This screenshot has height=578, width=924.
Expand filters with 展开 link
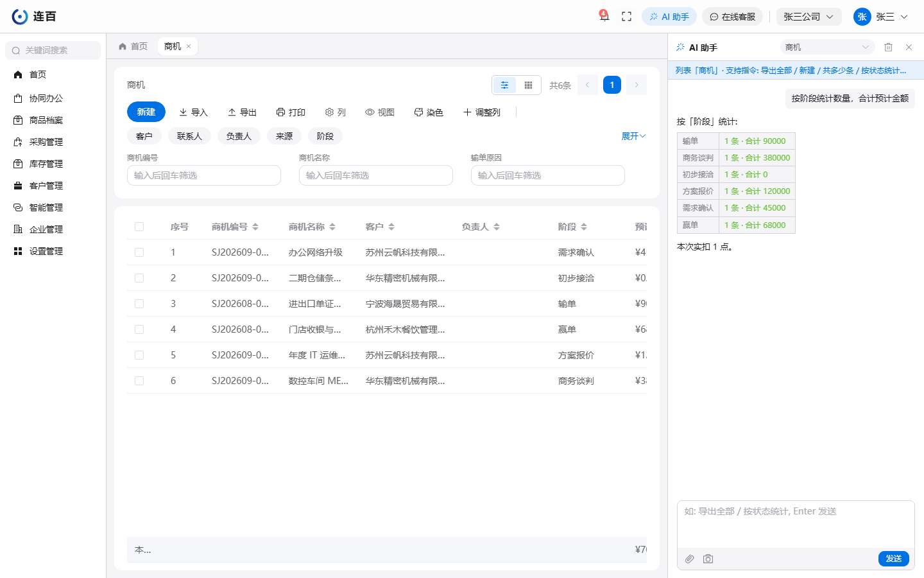point(633,136)
